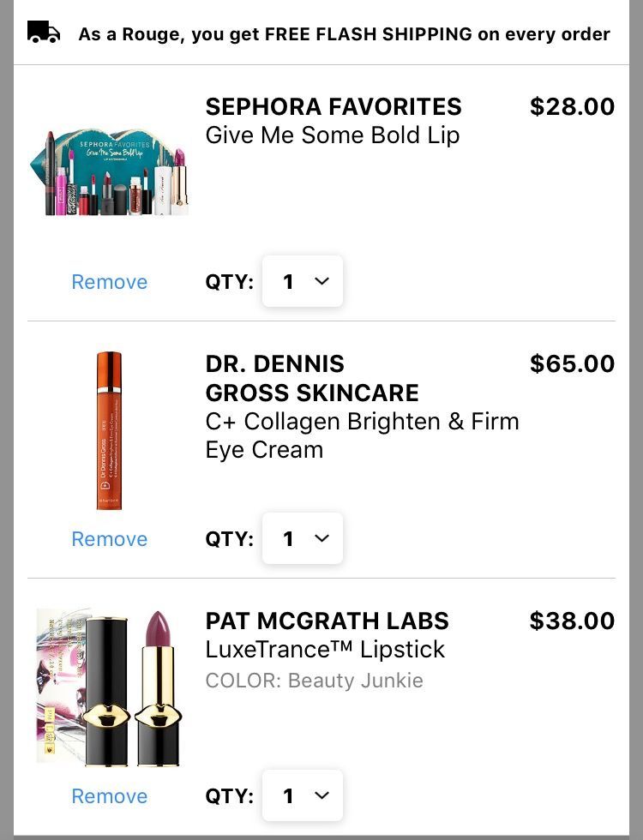Viewport: 643px width, 840px height.
Task: Click the SEPHORA FAVORITES brand name
Action: coord(334,106)
